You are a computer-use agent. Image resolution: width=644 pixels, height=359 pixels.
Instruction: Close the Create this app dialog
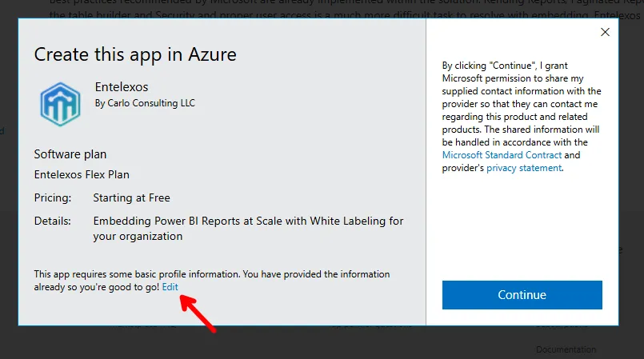coord(605,32)
